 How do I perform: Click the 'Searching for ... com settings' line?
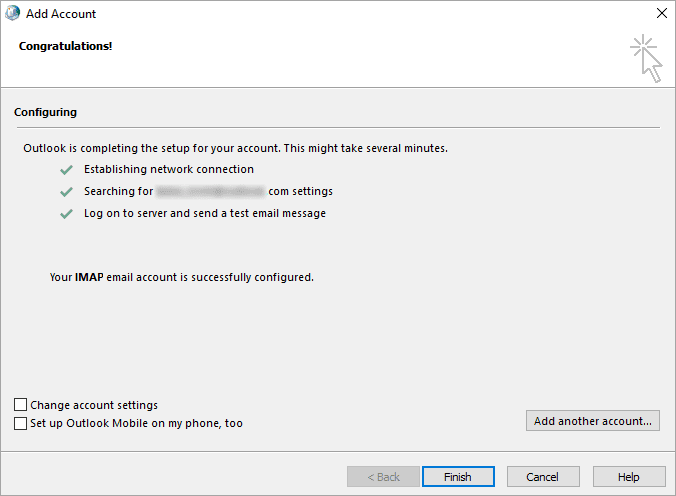[x=208, y=191]
